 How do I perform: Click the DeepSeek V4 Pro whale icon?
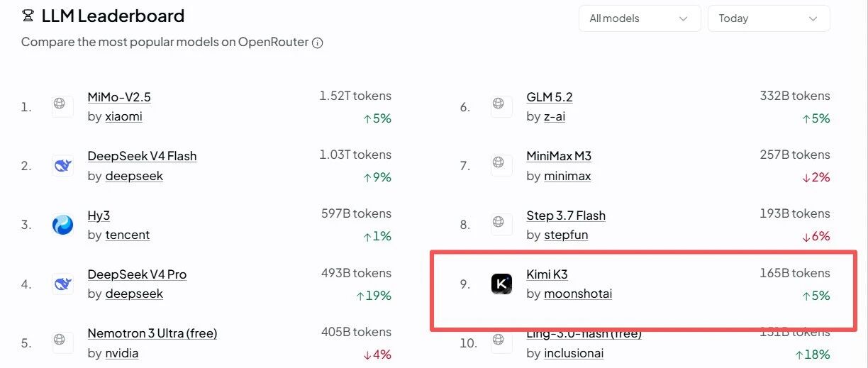click(62, 284)
